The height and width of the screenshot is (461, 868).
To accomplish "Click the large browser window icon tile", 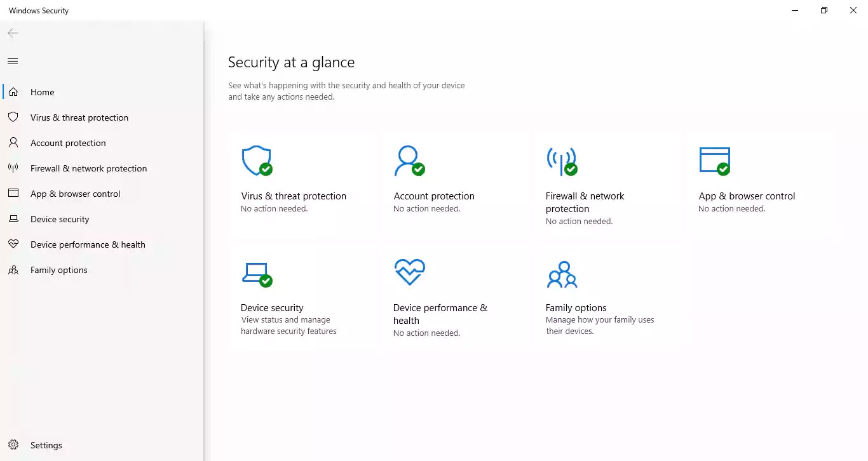I will [x=714, y=161].
